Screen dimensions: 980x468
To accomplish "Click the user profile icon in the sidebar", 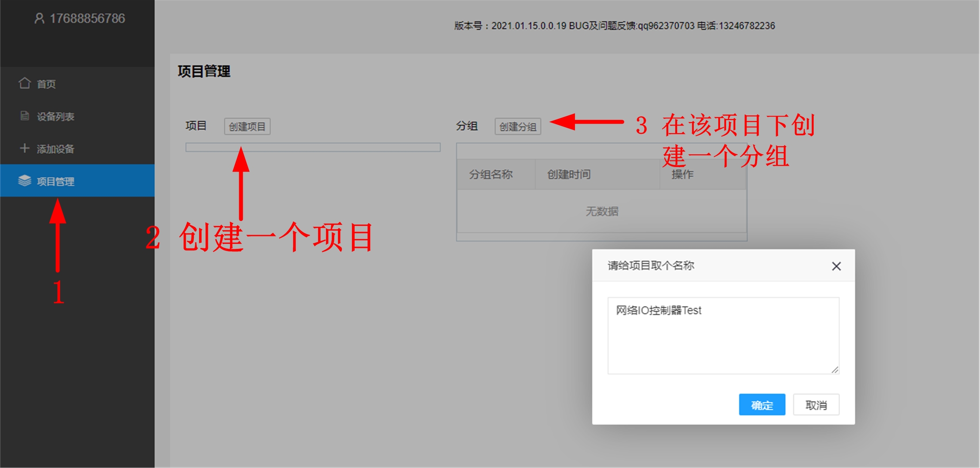I will [40, 19].
